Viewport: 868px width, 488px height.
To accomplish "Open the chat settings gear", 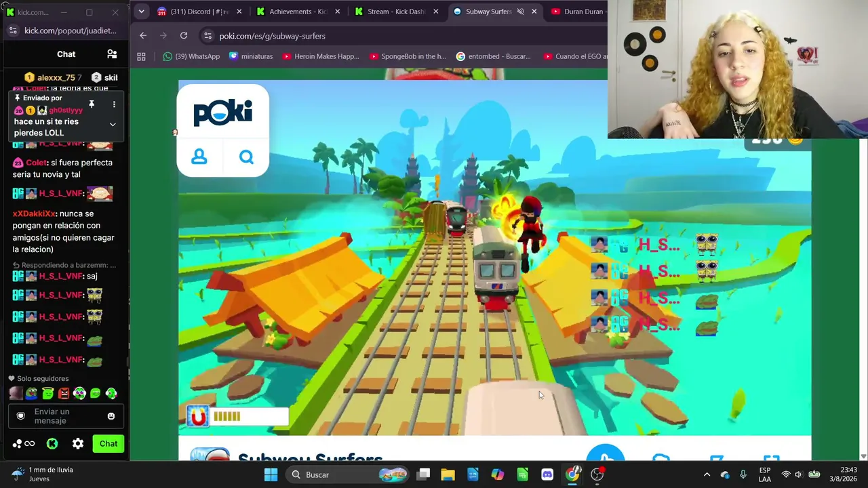I will 78,444.
